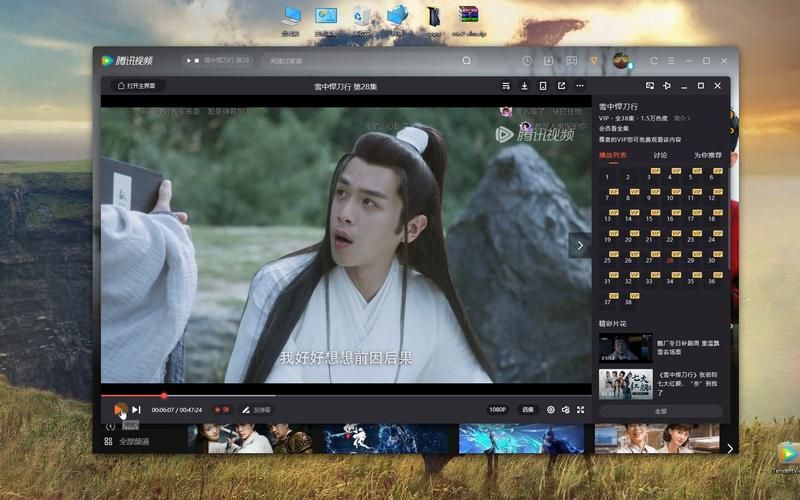Open player settings gear icon
This screenshot has width=800, height=500.
[x=551, y=410]
